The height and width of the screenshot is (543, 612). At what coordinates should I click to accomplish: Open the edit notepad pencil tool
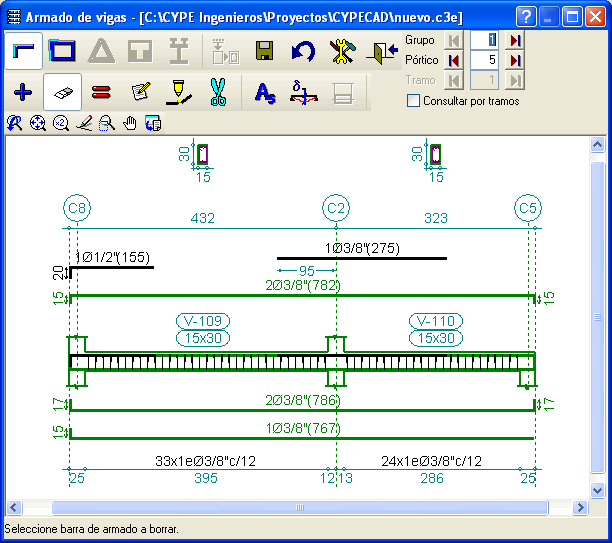click(x=140, y=93)
